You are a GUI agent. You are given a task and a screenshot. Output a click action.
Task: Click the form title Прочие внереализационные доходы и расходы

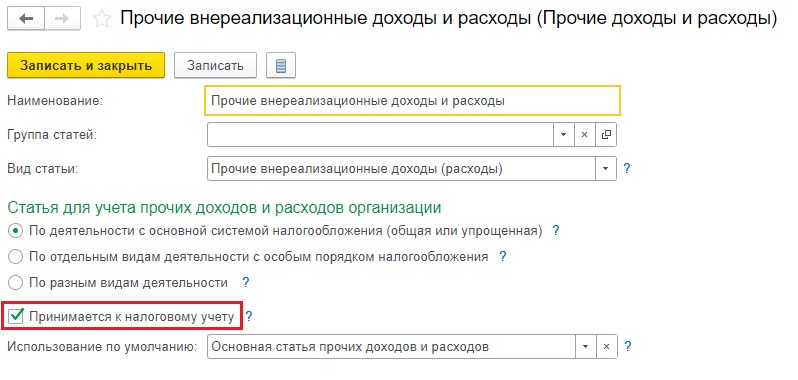click(x=448, y=19)
